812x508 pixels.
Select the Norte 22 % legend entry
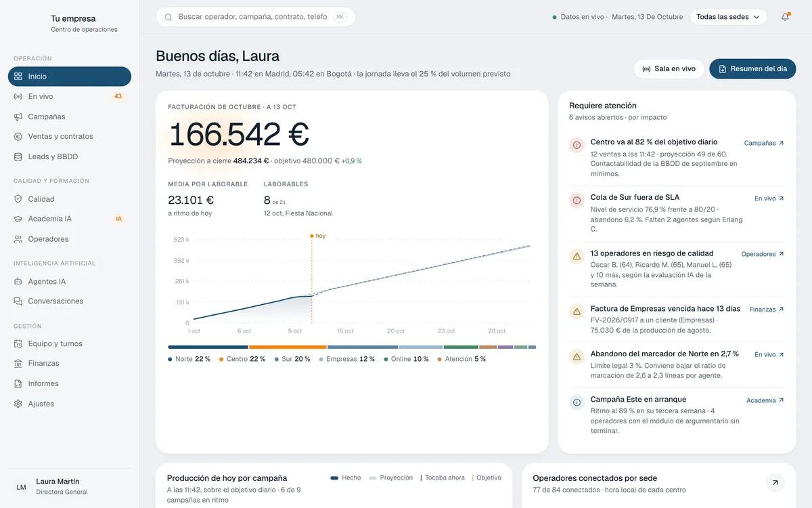pos(189,359)
